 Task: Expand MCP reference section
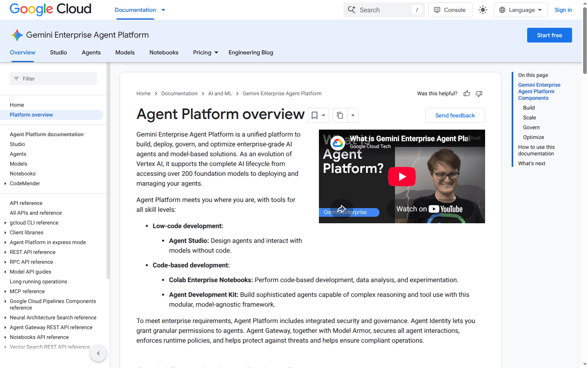pos(5,292)
